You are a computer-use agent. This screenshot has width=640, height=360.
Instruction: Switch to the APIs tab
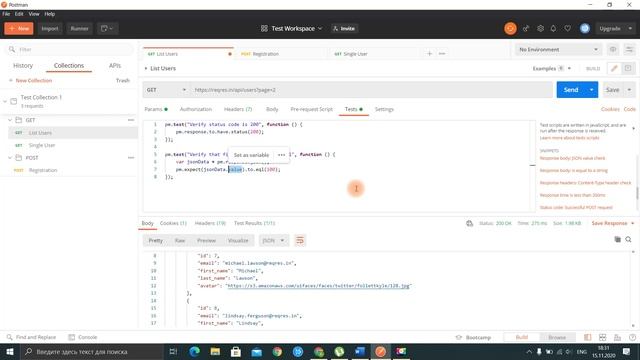[x=115, y=66]
